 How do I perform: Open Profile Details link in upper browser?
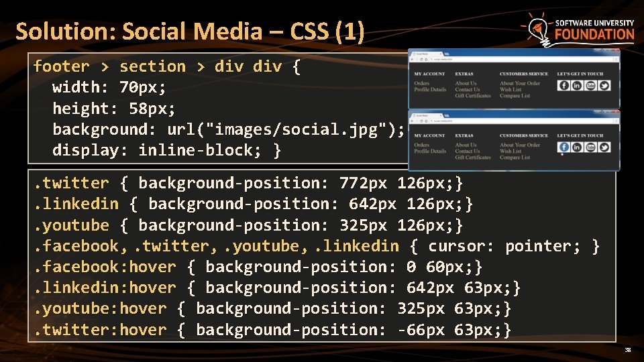[430, 89]
